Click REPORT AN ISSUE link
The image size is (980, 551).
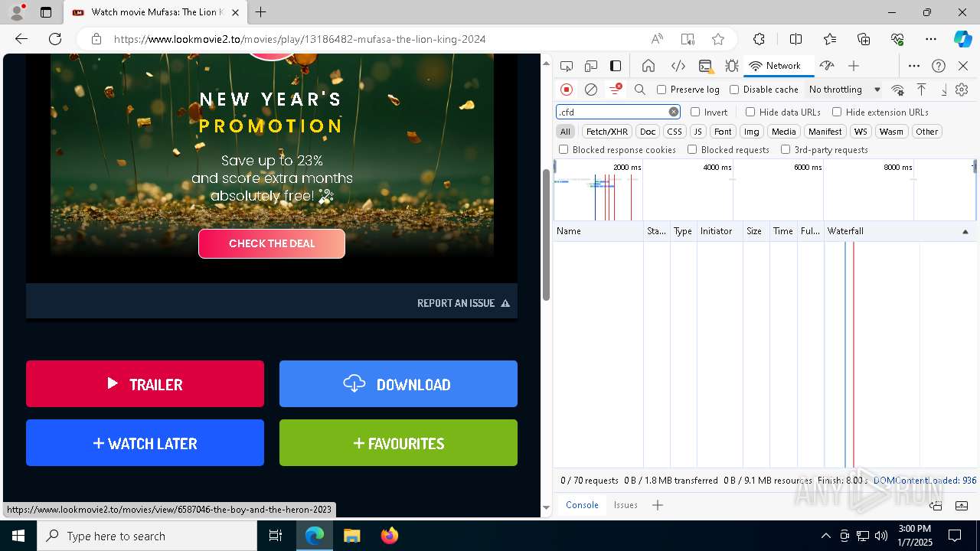pos(463,303)
